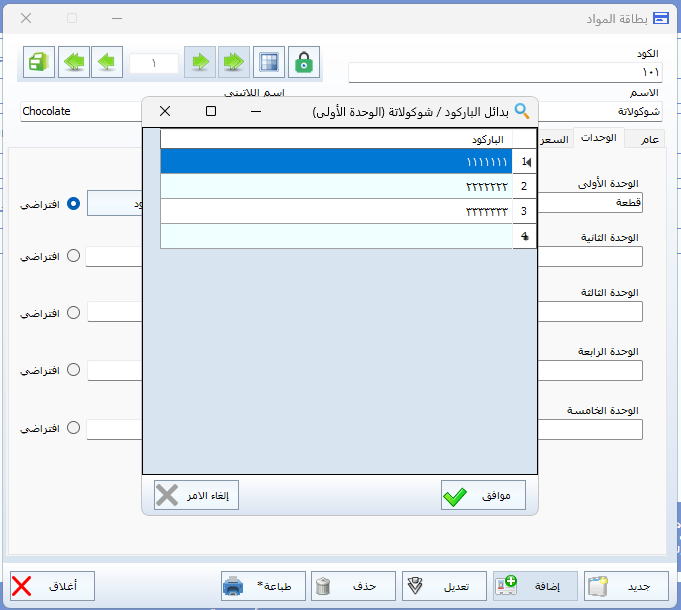
Task: Click the green lock icon in toolbar
Action: (304, 62)
